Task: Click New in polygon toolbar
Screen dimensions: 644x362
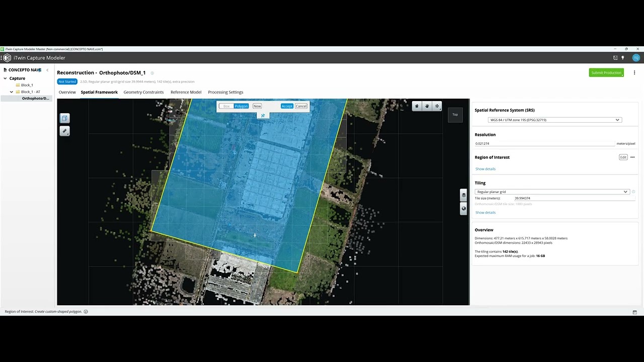Action: point(257,106)
